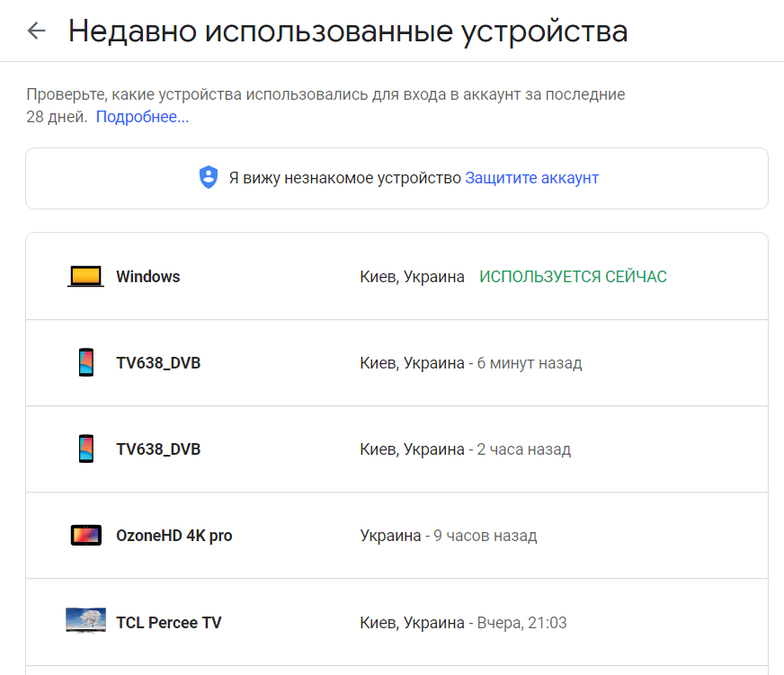This screenshot has width=784, height=675.
Task: Select TV638_DVB name active 2 hours ago
Action: 158,449
